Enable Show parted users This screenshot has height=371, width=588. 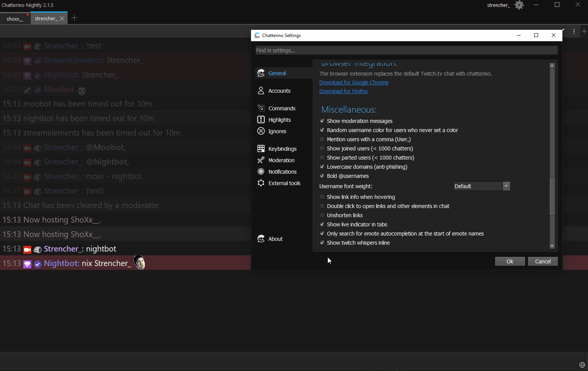[322, 157]
